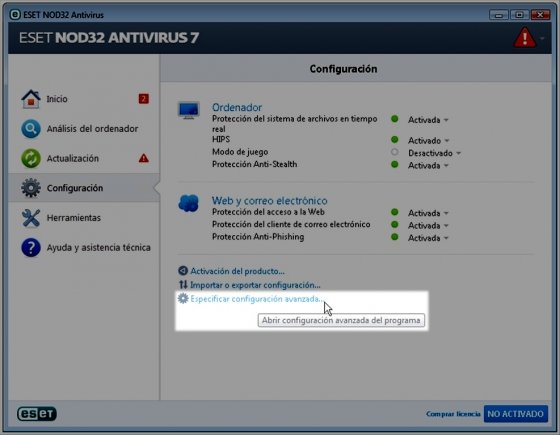Open the Activado dropdown for HIPS

pyautogui.click(x=429, y=141)
